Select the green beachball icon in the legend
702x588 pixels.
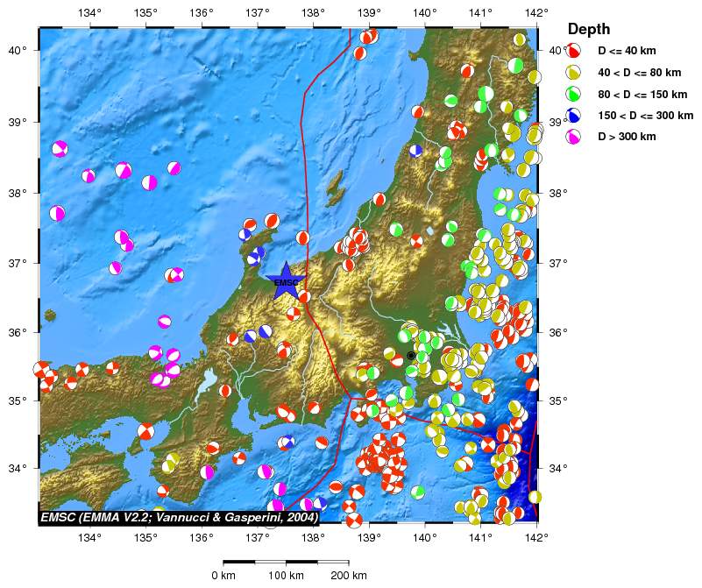point(575,94)
